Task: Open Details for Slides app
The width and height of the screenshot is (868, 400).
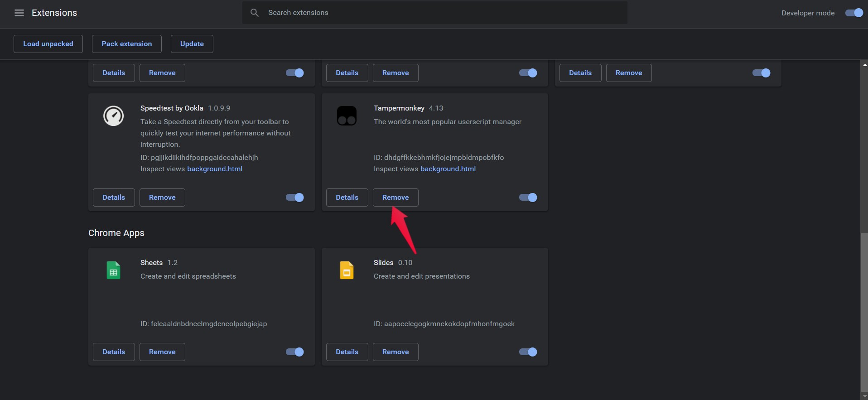Action: coord(347,352)
